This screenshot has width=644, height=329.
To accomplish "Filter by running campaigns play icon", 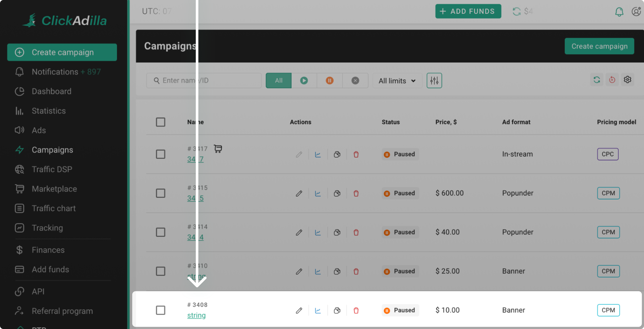I will (x=304, y=81).
